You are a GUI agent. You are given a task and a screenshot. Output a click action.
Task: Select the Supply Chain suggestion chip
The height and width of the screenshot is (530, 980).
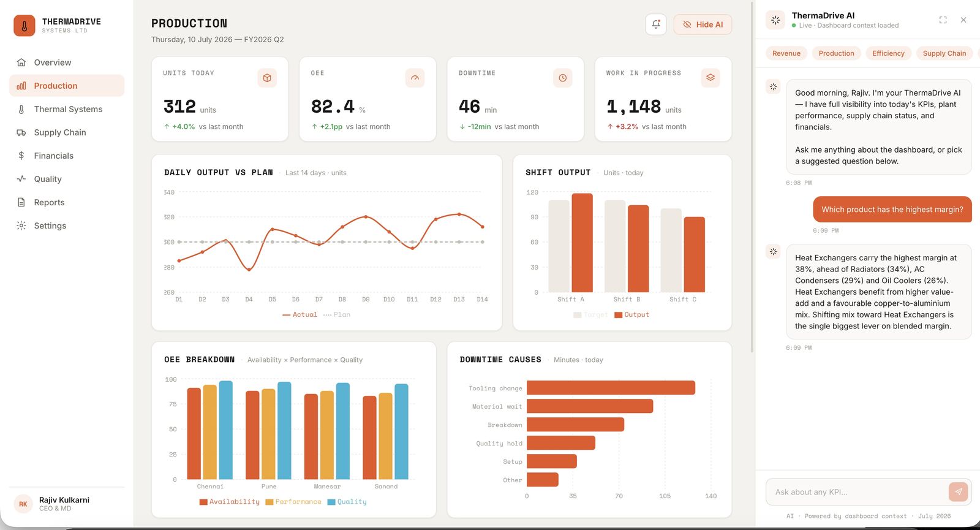(x=944, y=53)
